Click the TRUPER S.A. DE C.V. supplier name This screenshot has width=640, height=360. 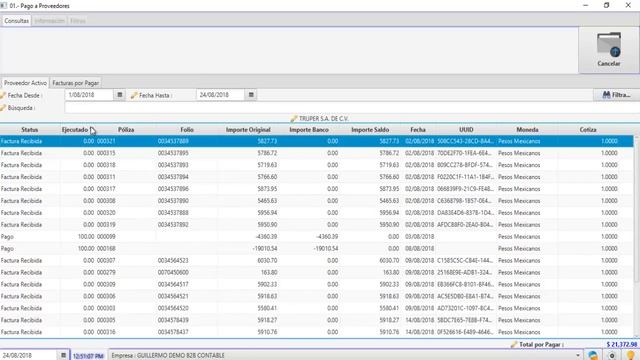tap(323, 119)
